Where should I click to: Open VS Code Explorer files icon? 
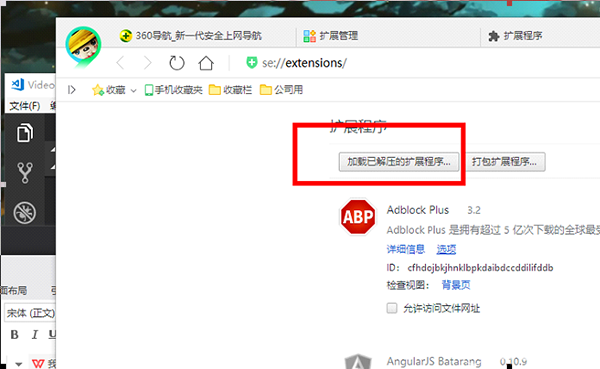[25, 133]
